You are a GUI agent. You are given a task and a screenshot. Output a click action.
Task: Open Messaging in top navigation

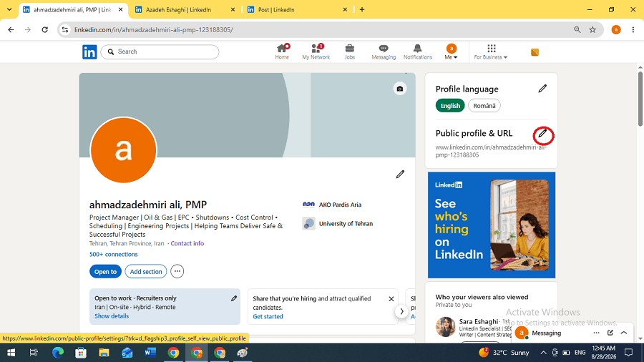tap(384, 52)
